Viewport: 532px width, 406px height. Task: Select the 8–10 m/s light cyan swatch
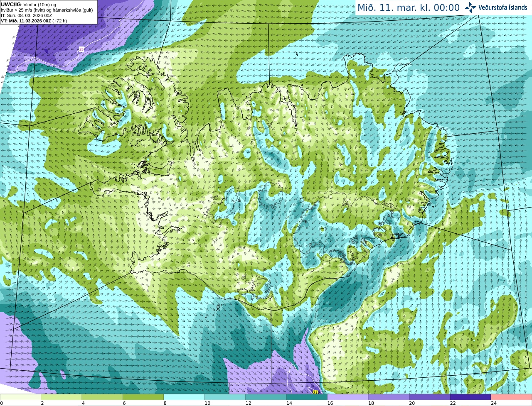point(184,397)
